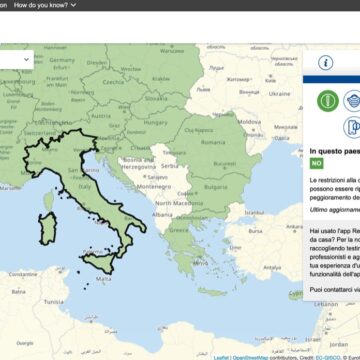Select Slovakia on the map
The height and width of the screenshot is (360, 360).
click(x=156, y=98)
